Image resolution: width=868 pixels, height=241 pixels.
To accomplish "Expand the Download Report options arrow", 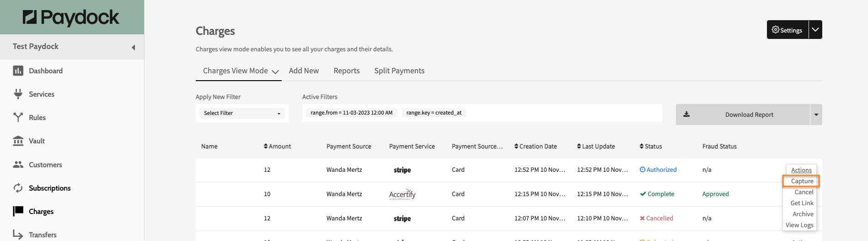I will tap(816, 115).
